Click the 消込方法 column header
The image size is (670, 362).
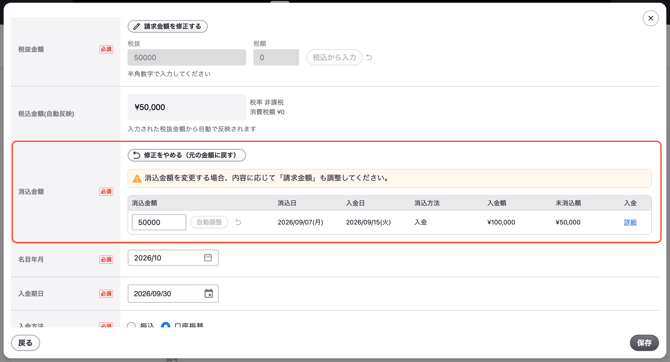427,203
